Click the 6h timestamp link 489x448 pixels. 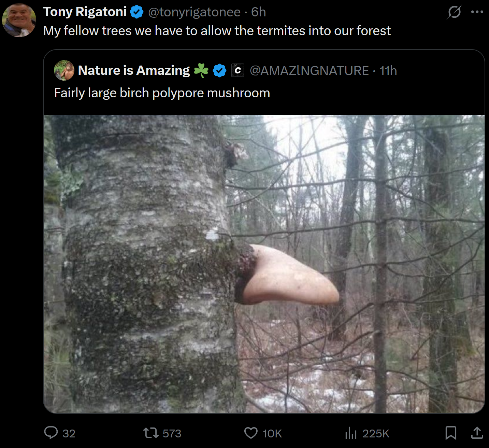tap(258, 12)
